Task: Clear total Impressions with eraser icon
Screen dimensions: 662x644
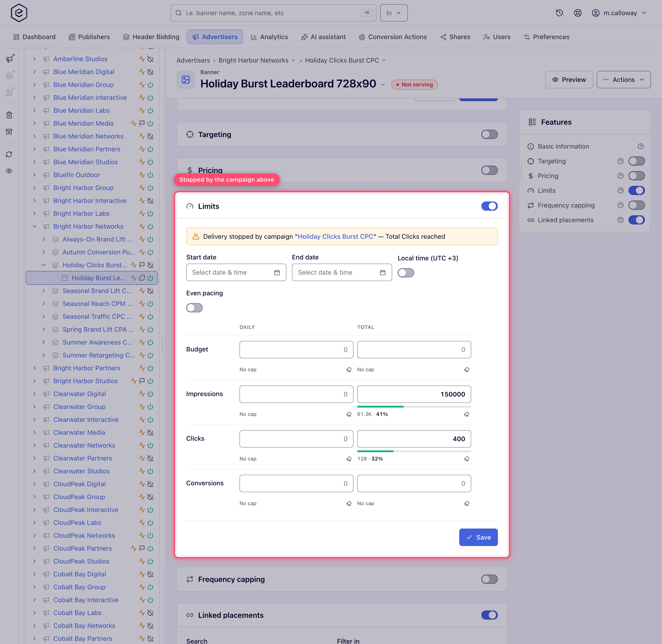Action: (x=467, y=414)
